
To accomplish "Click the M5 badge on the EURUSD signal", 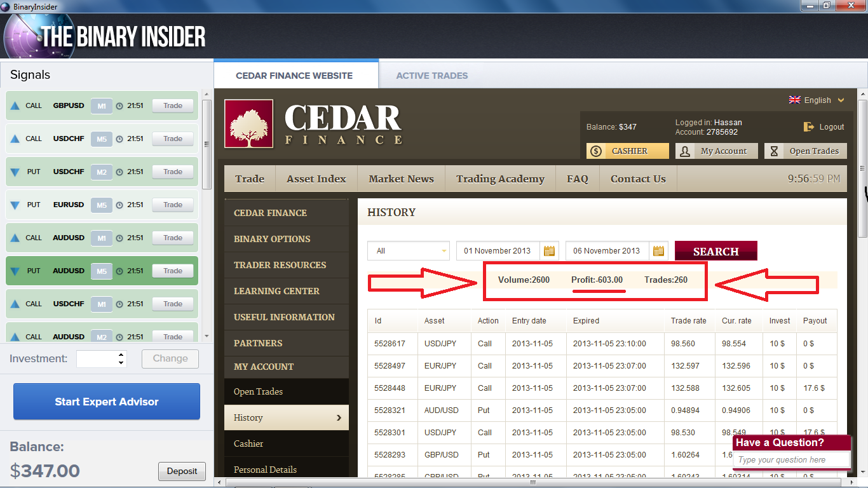I will pyautogui.click(x=102, y=205).
